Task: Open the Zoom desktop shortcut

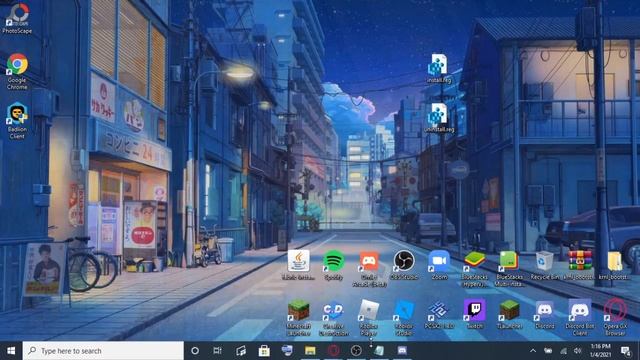Action: tap(439, 265)
